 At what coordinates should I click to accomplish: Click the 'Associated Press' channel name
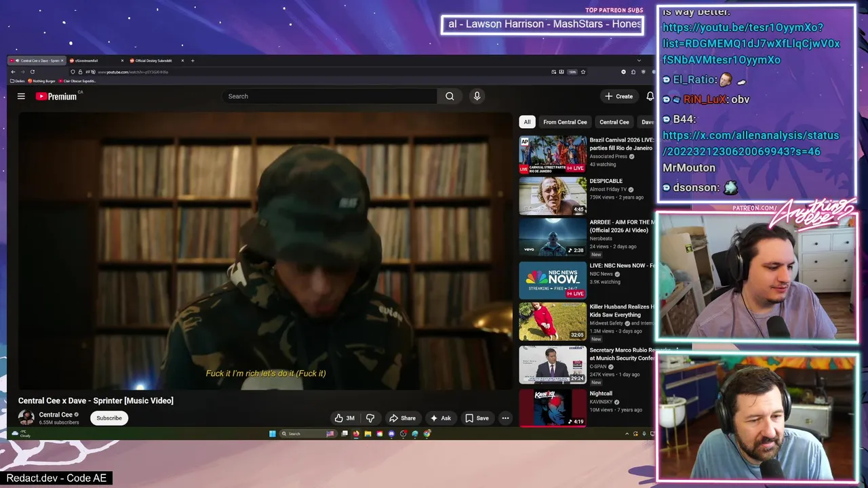pyautogui.click(x=609, y=157)
